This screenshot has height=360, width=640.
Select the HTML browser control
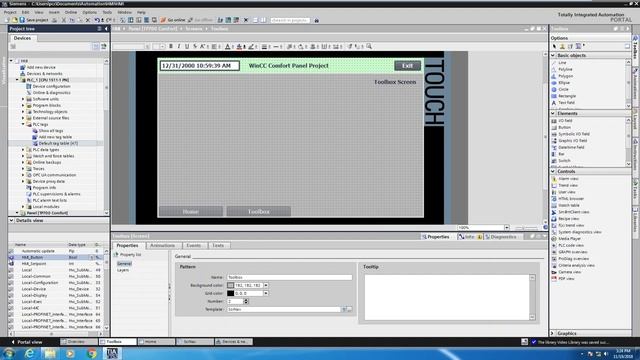point(571,199)
